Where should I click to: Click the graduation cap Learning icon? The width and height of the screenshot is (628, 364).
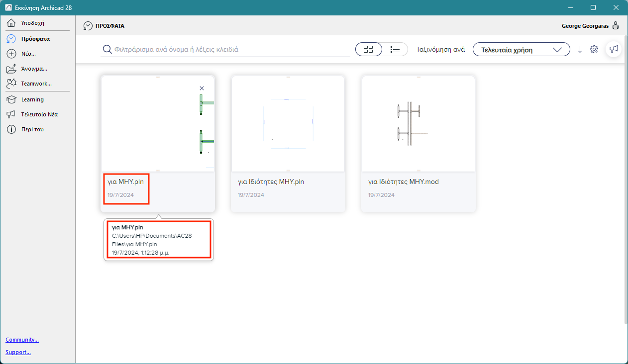pos(11,99)
